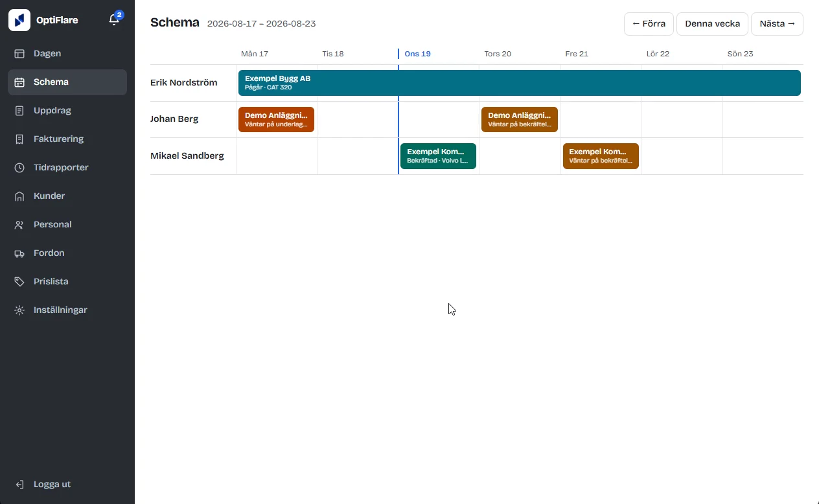
Task: Open the Personal menu item
Action: pyautogui.click(x=67, y=225)
